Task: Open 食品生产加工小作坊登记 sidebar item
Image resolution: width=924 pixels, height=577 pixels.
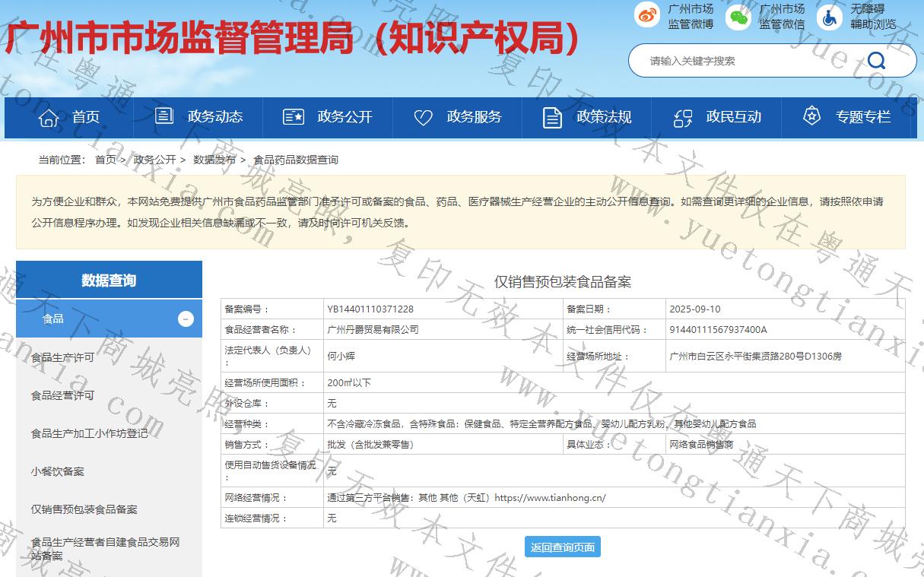Action: (89, 433)
